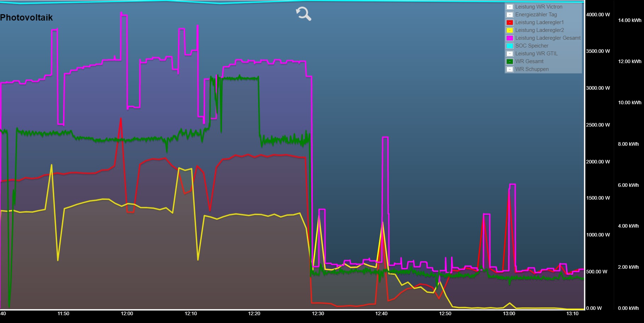Click the 12:00 time axis label
The image size is (644, 323).
coord(127,313)
